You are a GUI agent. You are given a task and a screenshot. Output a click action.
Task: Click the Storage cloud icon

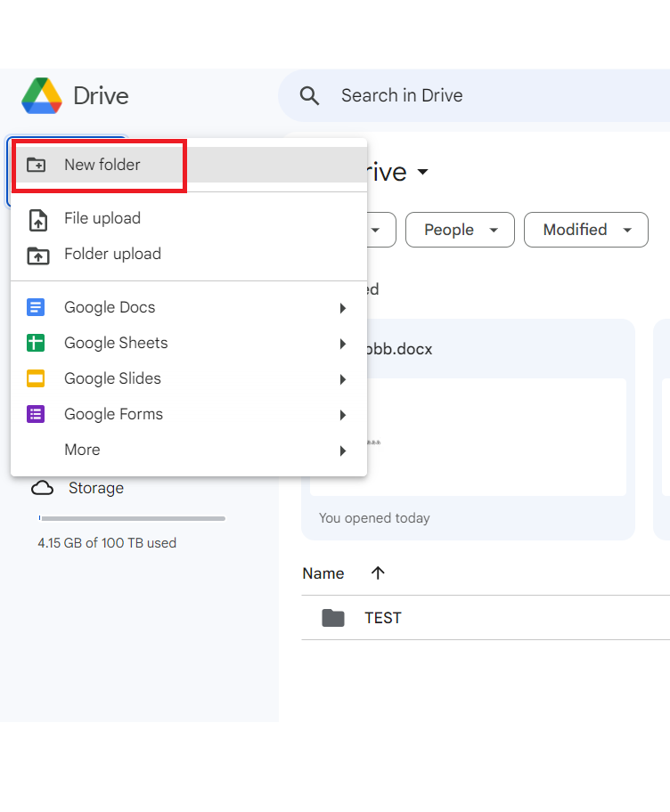point(43,488)
